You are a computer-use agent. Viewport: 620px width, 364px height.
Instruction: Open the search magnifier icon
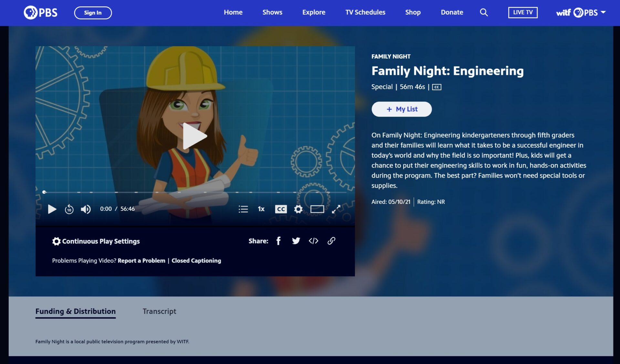point(484,13)
